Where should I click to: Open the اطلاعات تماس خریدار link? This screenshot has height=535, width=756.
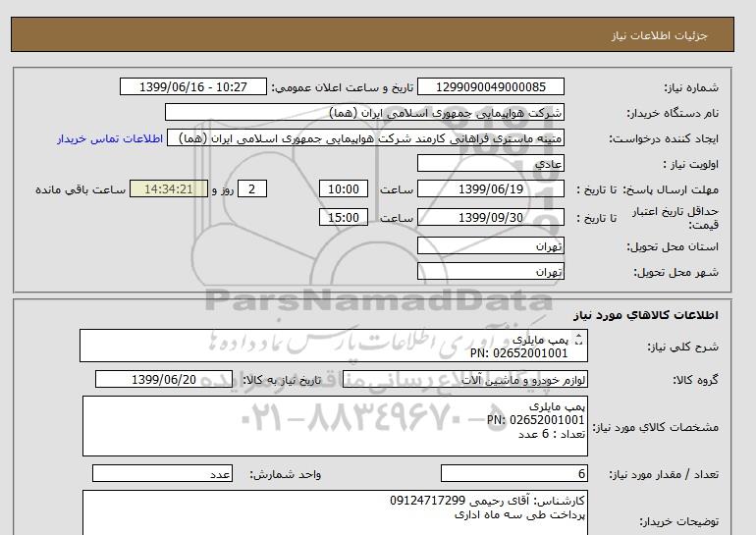point(110,138)
